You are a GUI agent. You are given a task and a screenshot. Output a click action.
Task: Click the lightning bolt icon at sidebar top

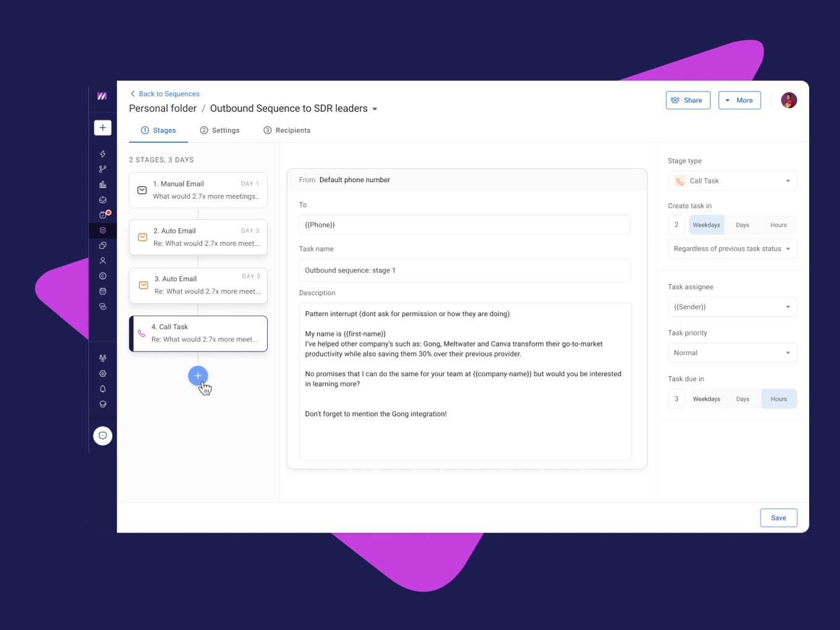pos(103,154)
